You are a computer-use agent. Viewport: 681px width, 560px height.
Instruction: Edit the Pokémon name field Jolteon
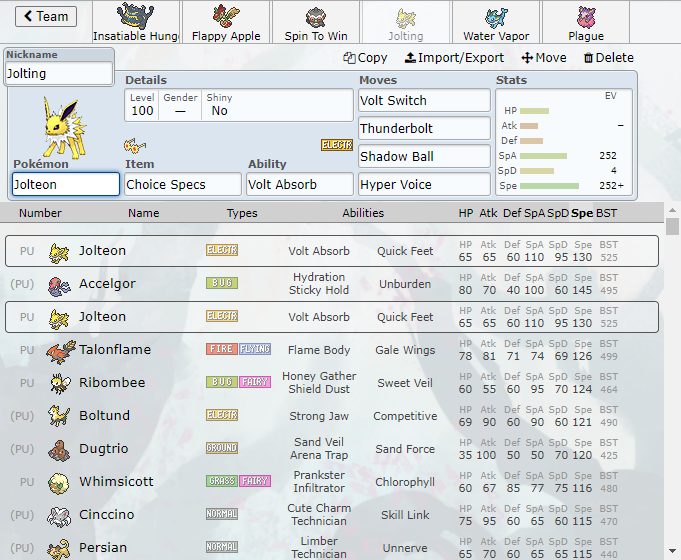66,184
